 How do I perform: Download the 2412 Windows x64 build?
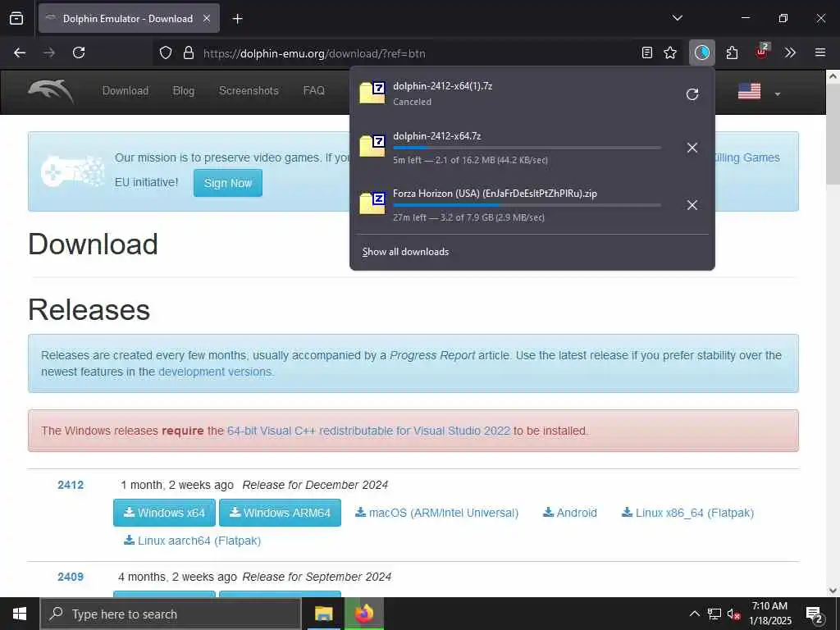click(164, 513)
